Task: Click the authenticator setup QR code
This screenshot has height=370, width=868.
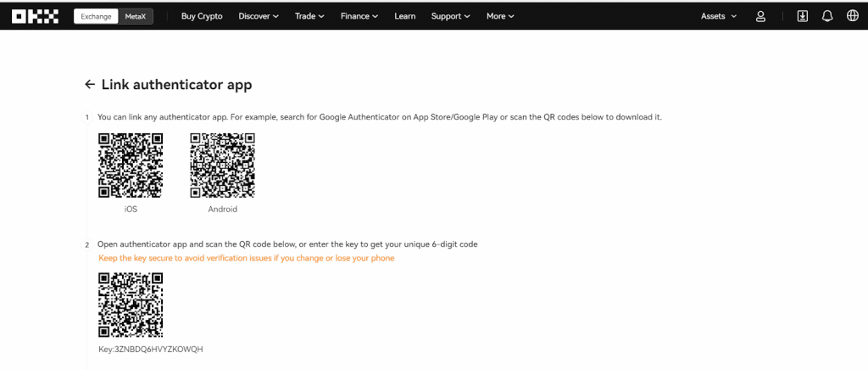Action: pyautogui.click(x=131, y=305)
